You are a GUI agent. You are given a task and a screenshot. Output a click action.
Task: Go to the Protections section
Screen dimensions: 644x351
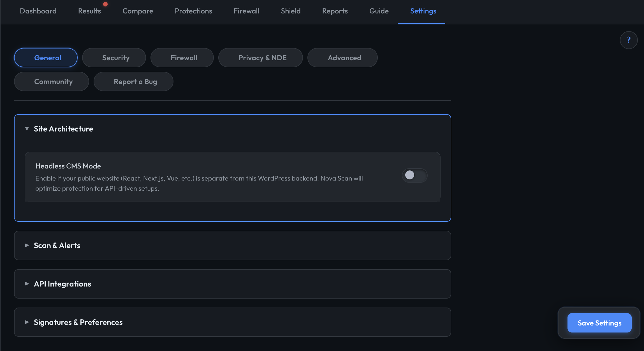[193, 11]
